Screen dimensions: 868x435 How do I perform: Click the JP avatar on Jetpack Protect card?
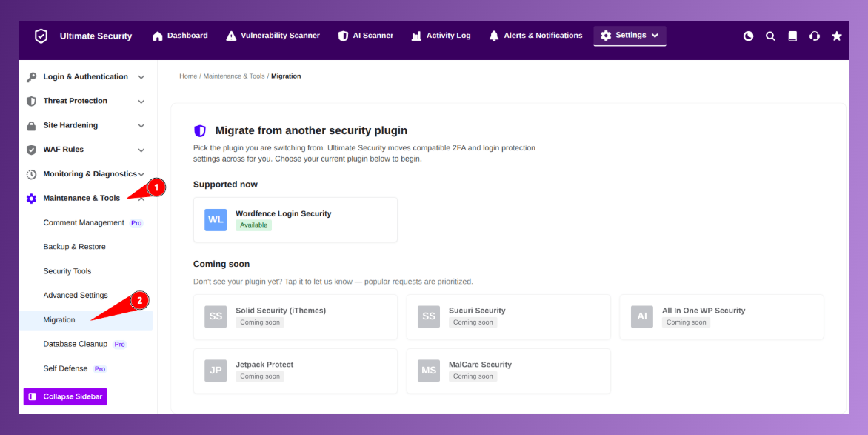(x=216, y=371)
